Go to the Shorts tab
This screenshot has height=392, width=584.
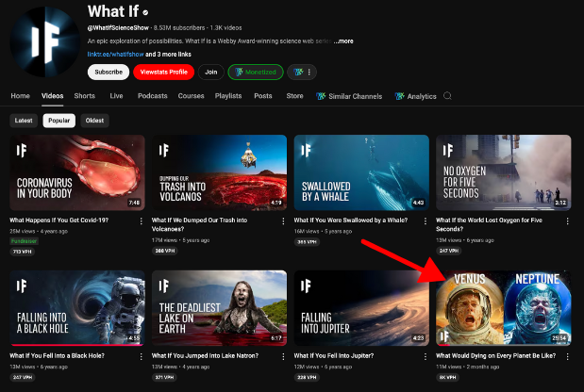(x=85, y=96)
